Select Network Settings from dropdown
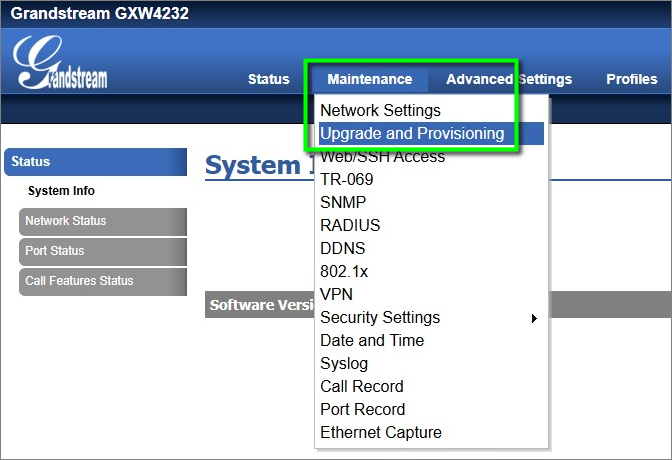This screenshot has width=672, height=460. pyautogui.click(x=380, y=110)
